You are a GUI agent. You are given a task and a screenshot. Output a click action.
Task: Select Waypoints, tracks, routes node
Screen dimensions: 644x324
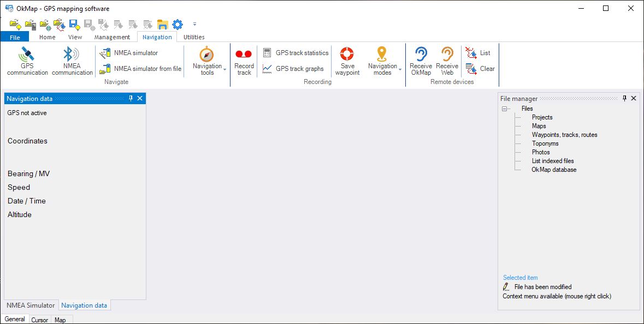[564, 135]
